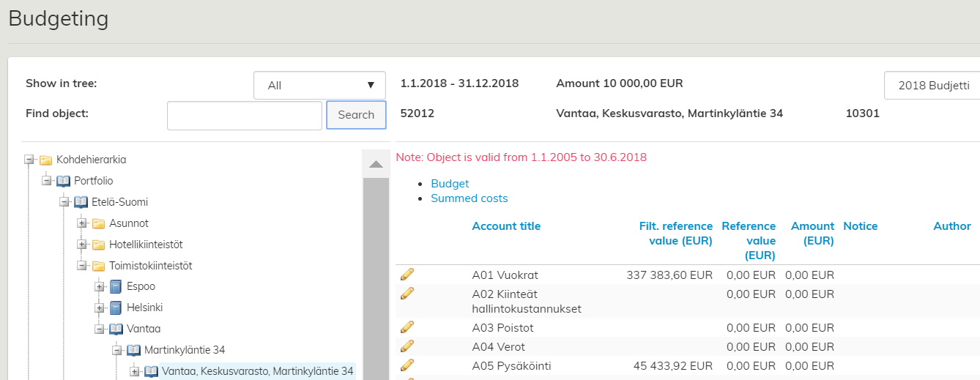The height and width of the screenshot is (380, 980).
Task: Open editing for A04 Verot with pencil
Action: (407, 346)
